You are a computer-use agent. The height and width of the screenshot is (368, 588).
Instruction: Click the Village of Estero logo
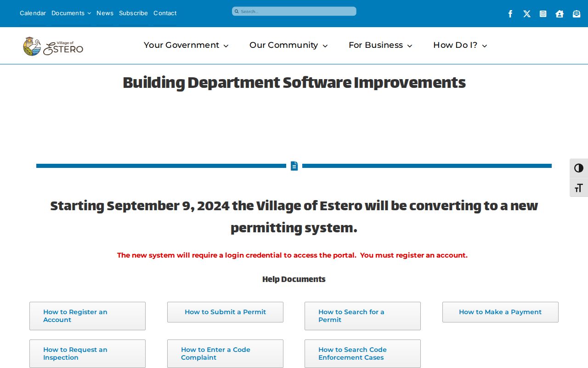click(53, 46)
